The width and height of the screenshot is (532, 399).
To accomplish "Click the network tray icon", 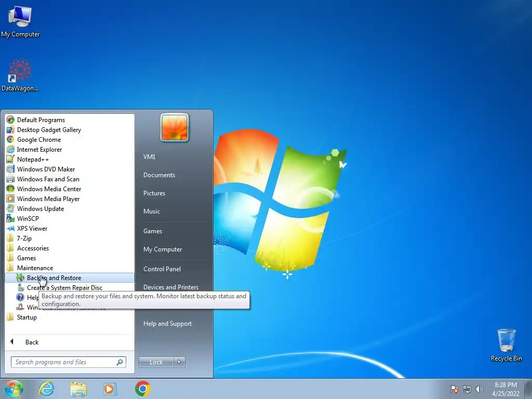I will click(x=467, y=389).
